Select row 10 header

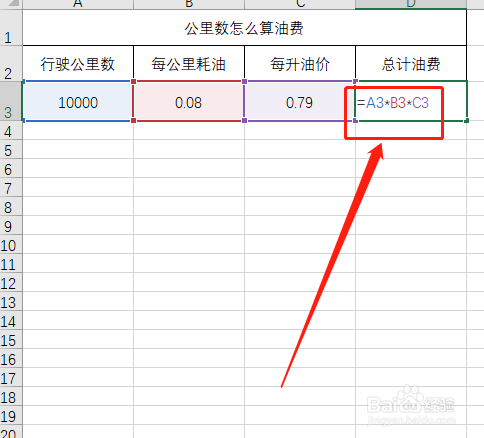(11, 244)
